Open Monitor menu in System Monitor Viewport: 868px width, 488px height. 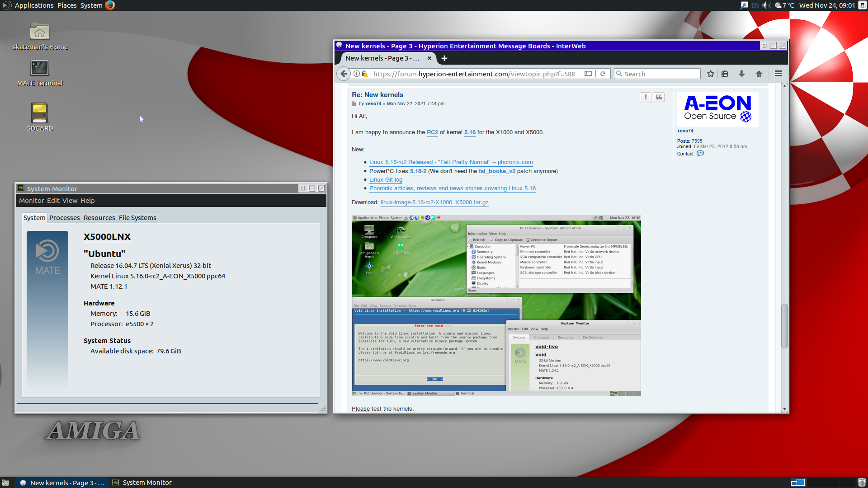point(32,201)
